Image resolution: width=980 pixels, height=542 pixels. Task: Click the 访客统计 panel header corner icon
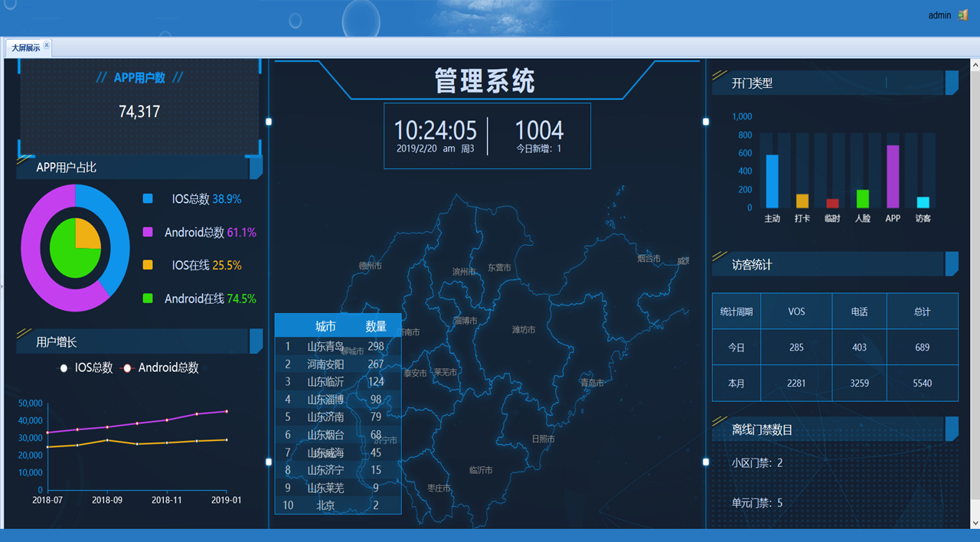pos(952,264)
